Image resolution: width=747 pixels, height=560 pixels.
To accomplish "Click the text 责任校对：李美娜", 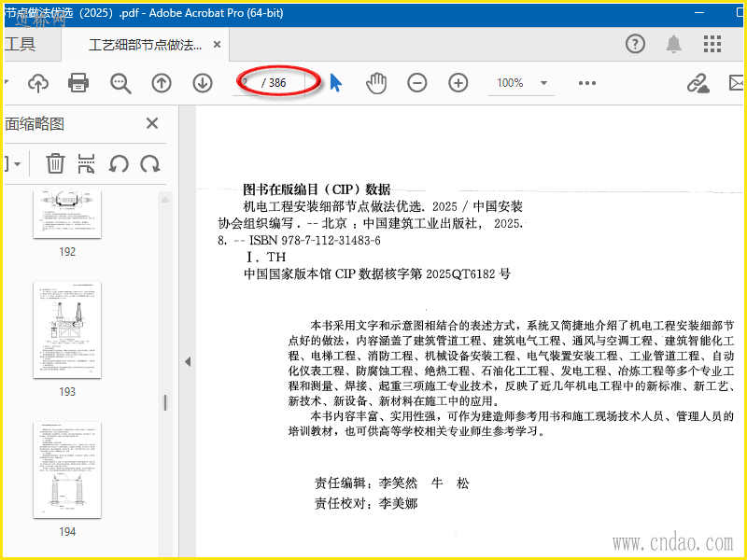I will tap(366, 503).
